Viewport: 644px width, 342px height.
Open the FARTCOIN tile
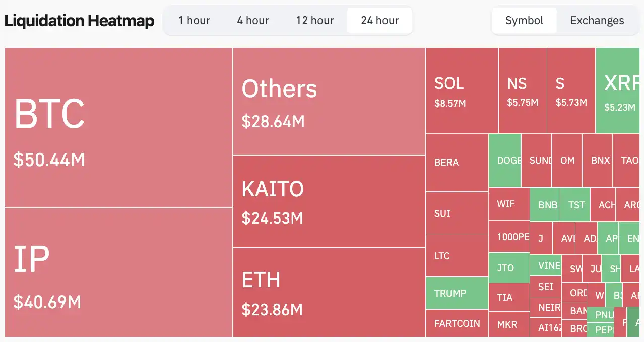click(457, 323)
